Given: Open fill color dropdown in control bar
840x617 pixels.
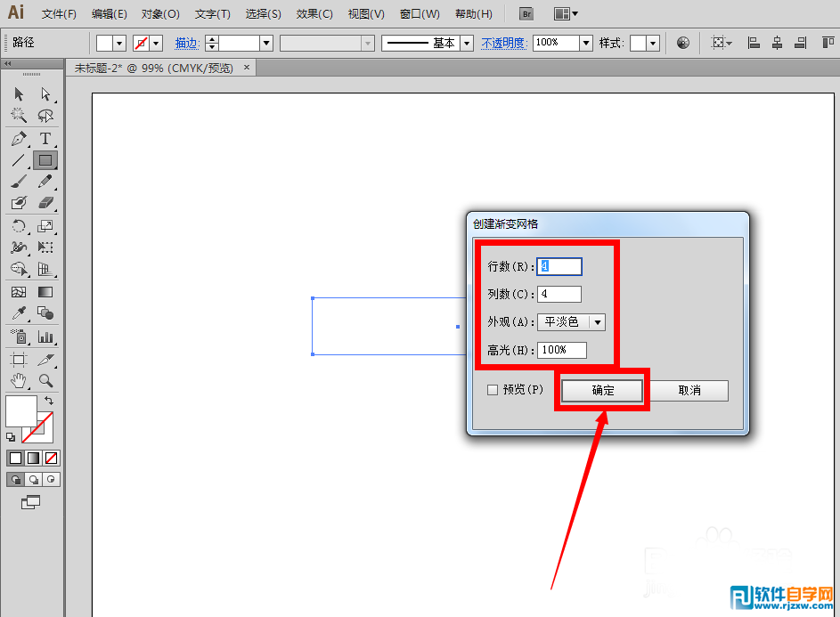Looking at the screenshot, I should (x=119, y=43).
